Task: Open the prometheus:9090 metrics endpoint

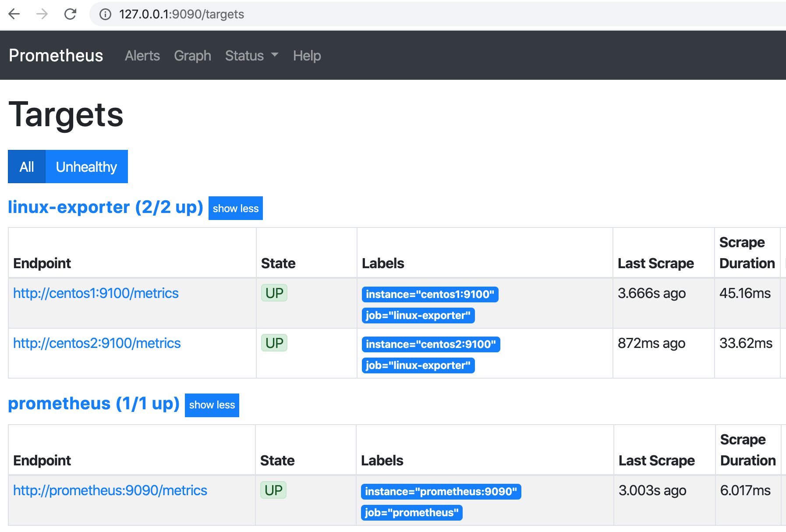Action: (110, 490)
